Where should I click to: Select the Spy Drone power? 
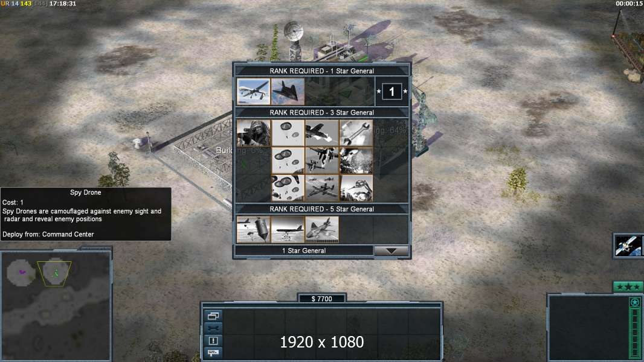click(253, 92)
